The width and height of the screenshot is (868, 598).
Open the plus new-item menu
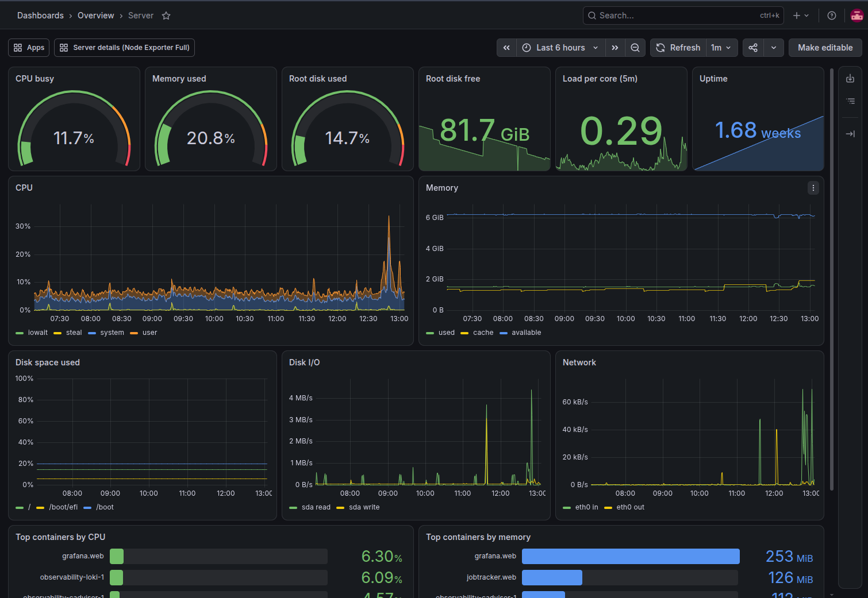pyautogui.click(x=801, y=16)
